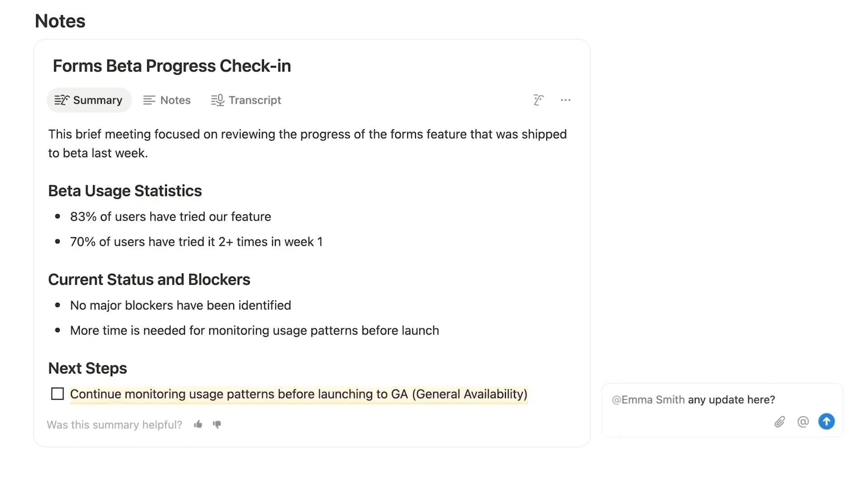Click thumbs down on summary helpfulness
868x488 pixels.
(217, 425)
